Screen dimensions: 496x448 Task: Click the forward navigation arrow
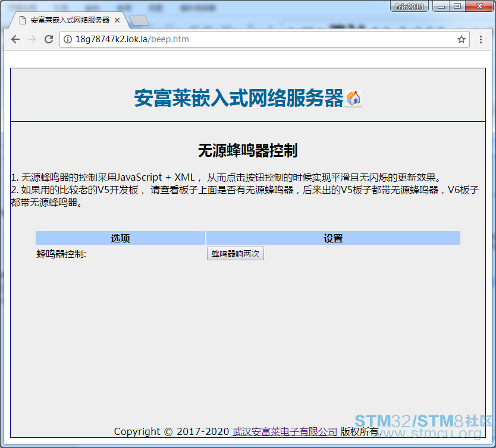32,39
